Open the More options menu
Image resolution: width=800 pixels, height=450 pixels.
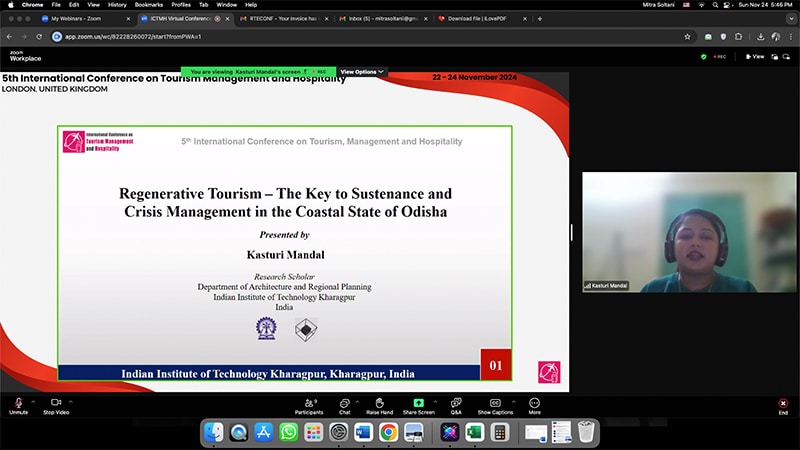click(534, 402)
